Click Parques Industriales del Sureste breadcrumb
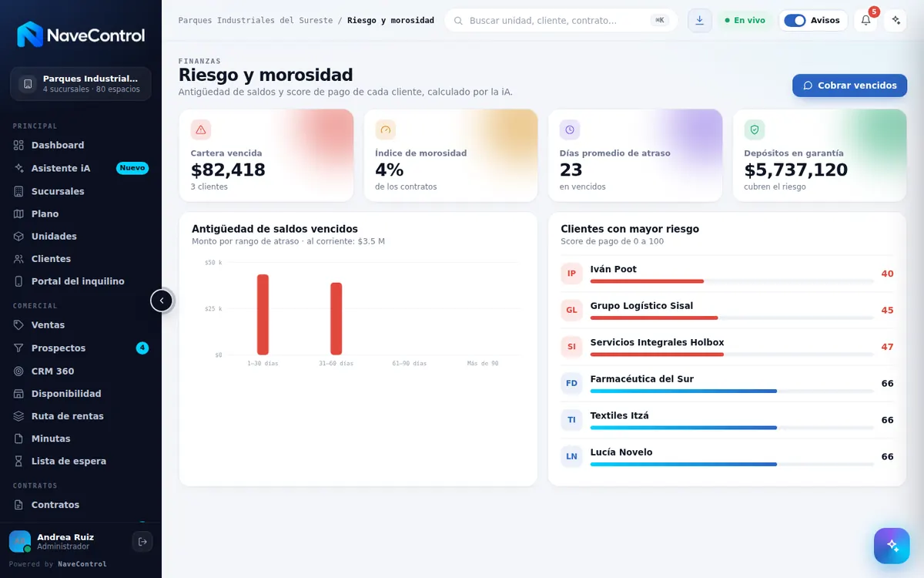 (x=256, y=20)
